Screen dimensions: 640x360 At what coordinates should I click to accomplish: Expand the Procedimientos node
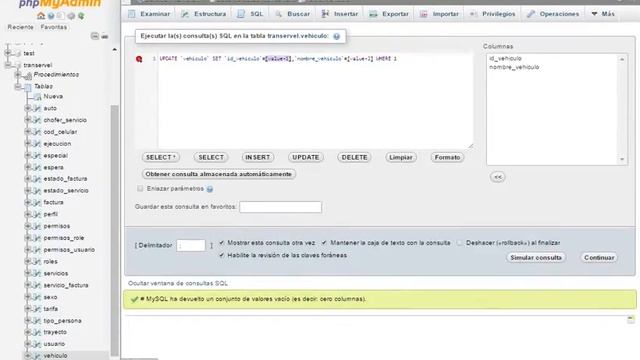[18, 75]
